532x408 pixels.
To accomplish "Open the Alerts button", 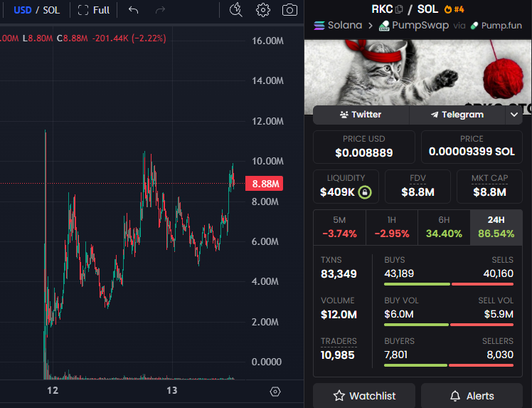I will [472, 396].
